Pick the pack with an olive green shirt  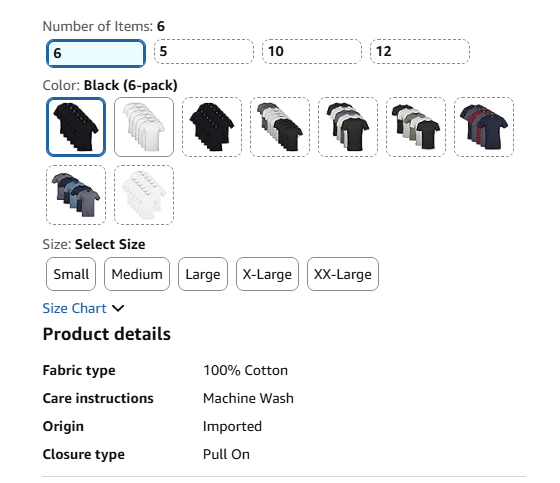click(416, 127)
